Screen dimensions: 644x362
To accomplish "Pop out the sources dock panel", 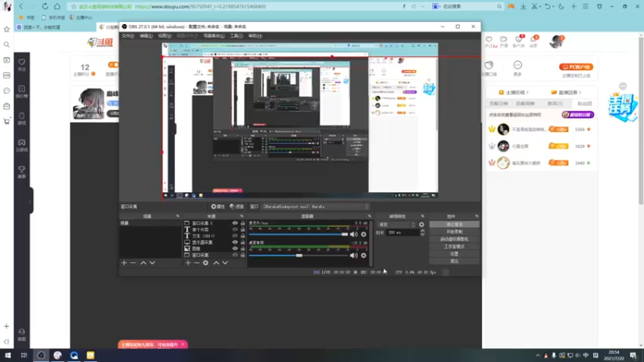I will pyautogui.click(x=242, y=216).
